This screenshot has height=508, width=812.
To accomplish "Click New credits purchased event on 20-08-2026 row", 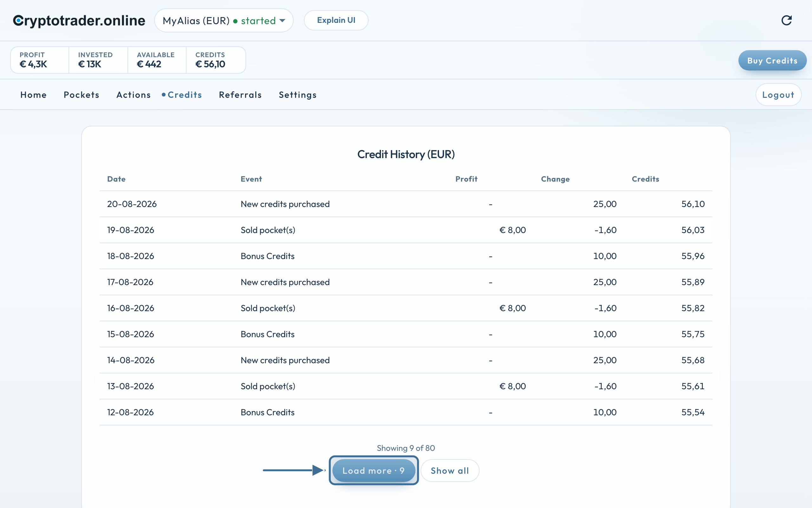I will 285,204.
